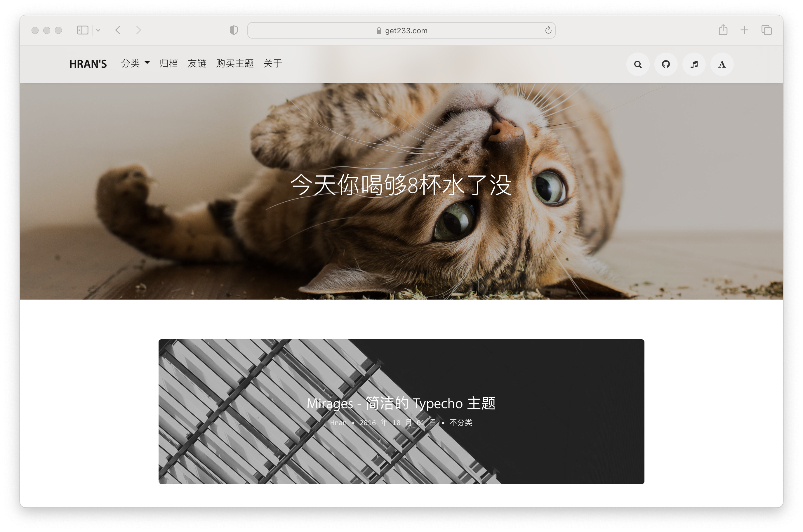Open the GitHub profile icon

tap(665, 64)
